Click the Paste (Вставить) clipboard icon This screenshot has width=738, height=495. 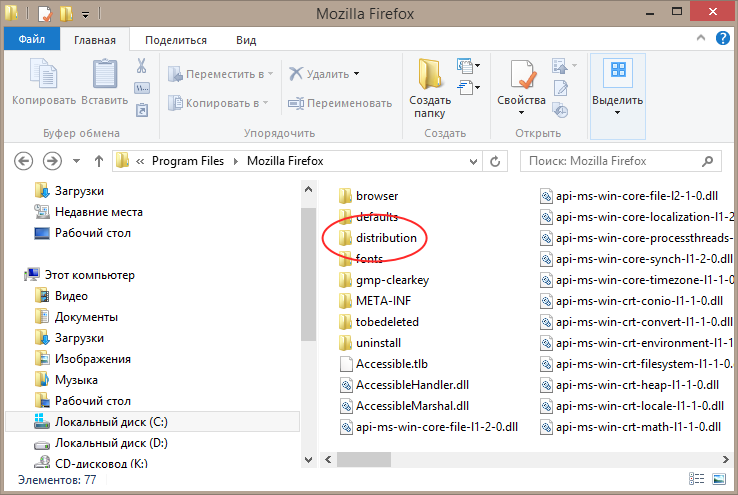pyautogui.click(x=104, y=73)
